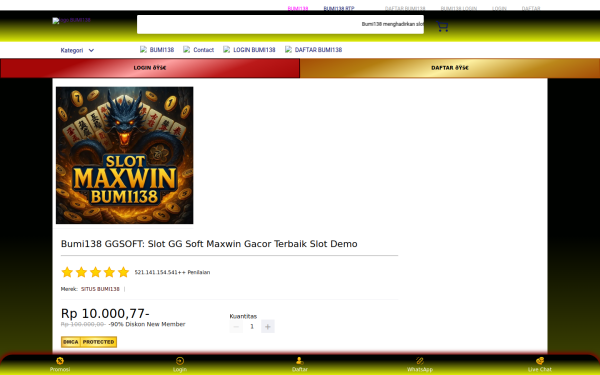This screenshot has height=375, width=600.
Task: Click the red LOGIN banner button
Action: pos(150,68)
